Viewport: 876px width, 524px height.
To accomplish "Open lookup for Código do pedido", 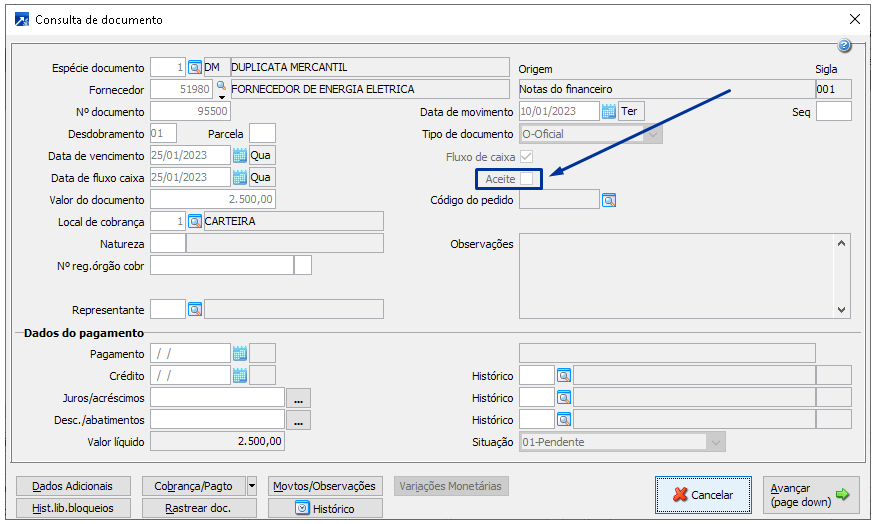I will [x=609, y=200].
